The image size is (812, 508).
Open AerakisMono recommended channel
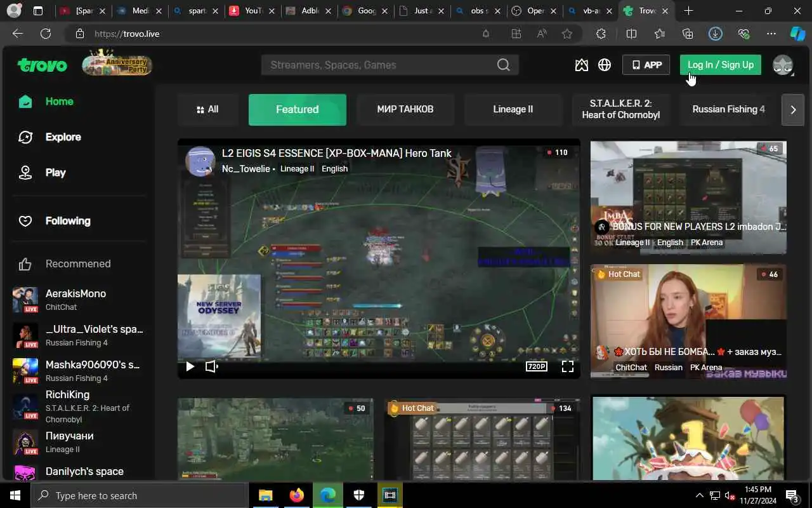click(x=78, y=300)
